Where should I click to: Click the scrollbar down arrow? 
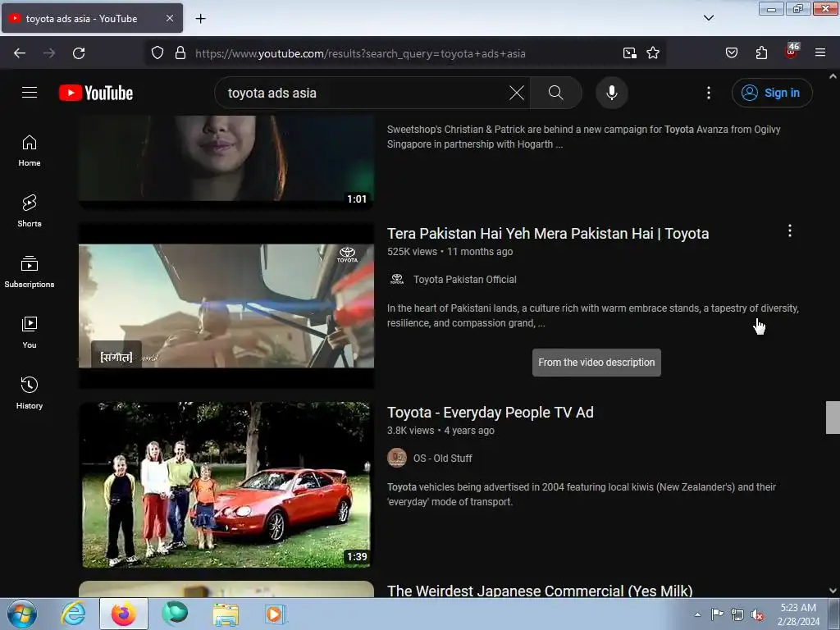coord(833,591)
